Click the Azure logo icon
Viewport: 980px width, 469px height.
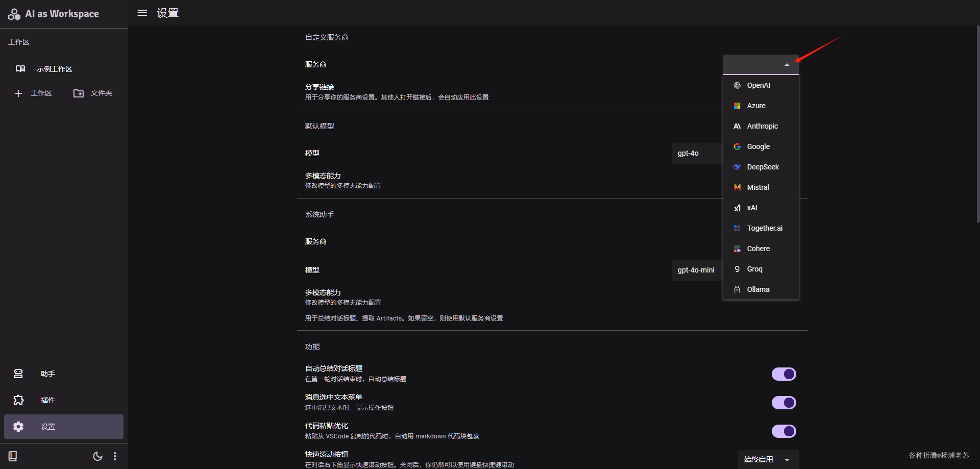737,106
